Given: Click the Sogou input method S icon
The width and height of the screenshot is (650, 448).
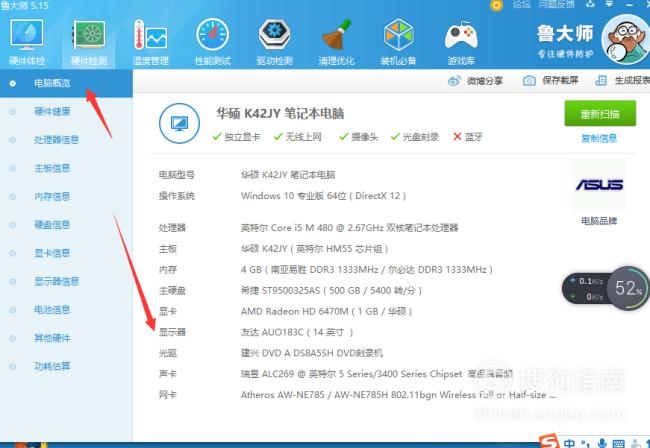Looking at the screenshot, I should [549, 442].
